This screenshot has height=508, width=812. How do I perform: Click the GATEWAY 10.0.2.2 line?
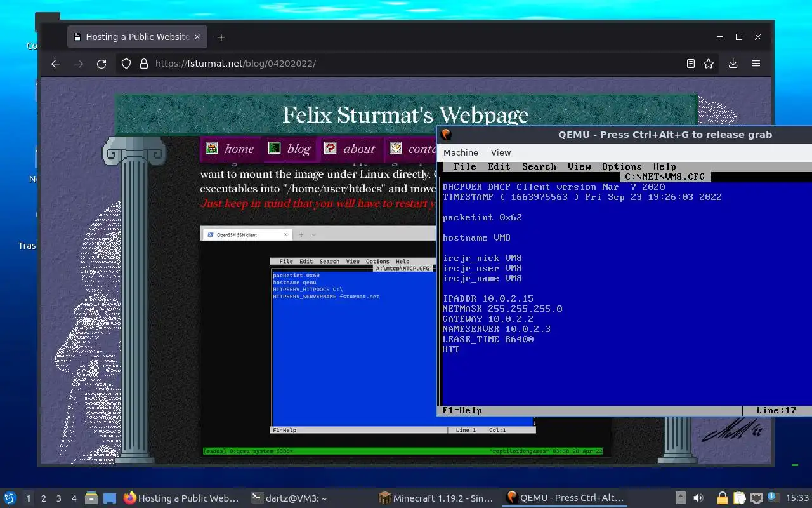pyautogui.click(x=488, y=319)
